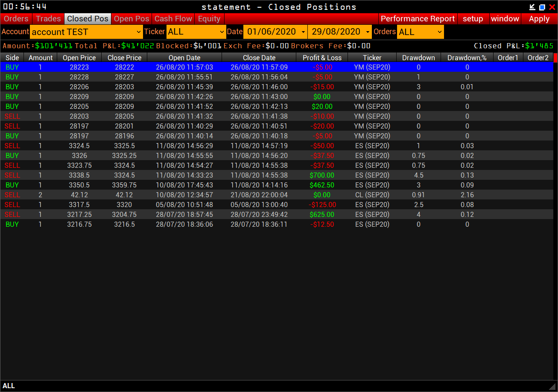Click the red vertical scrollbar thumb
This screenshot has width=558, height=392.
[555, 58]
